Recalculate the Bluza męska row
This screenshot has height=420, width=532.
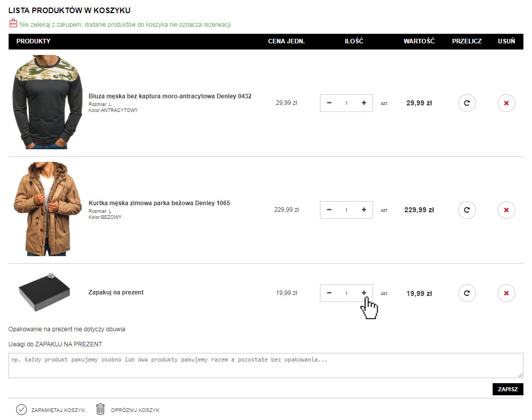467,103
